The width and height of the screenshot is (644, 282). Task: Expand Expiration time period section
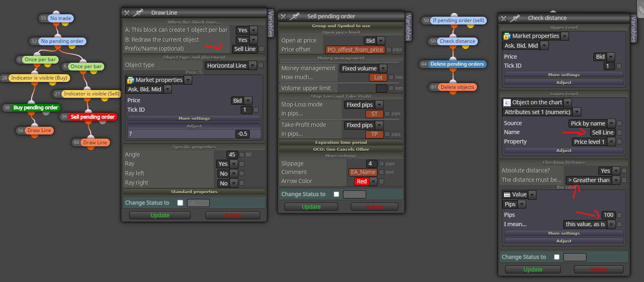click(341, 143)
